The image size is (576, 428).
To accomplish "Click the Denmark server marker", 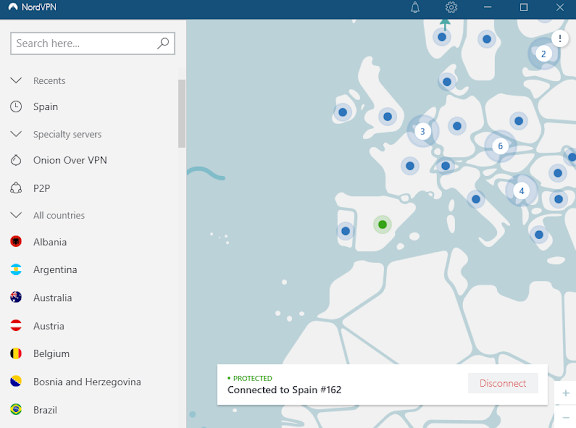I will [x=447, y=82].
